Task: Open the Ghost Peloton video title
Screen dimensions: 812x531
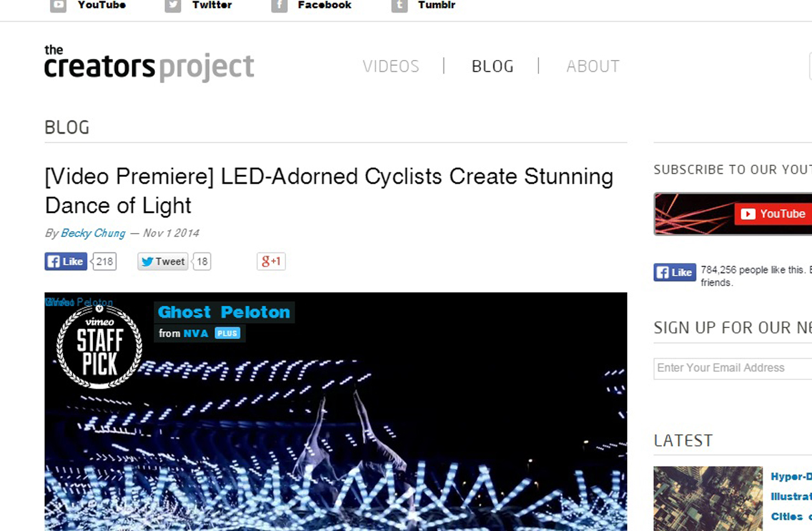Action: click(x=224, y=312)
